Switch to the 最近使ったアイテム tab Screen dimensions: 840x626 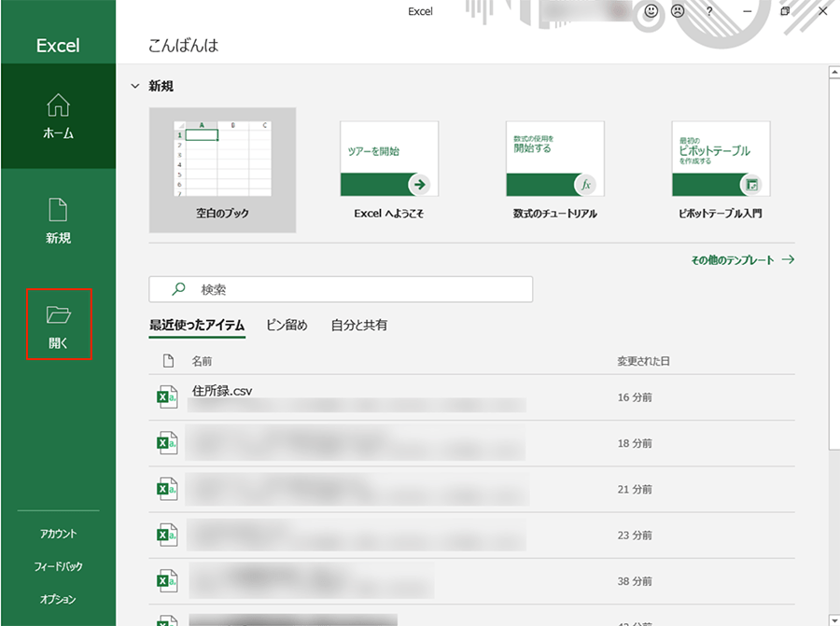coord(197,325)
